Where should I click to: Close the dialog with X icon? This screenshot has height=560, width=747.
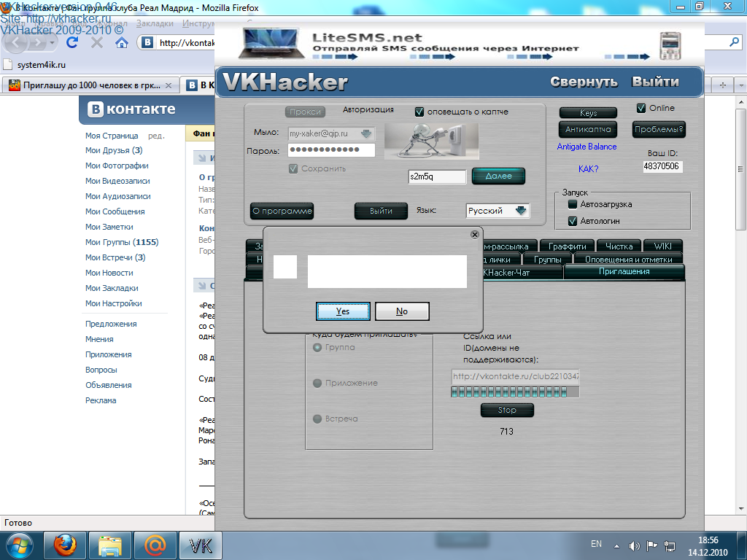[x=474, y=234]
